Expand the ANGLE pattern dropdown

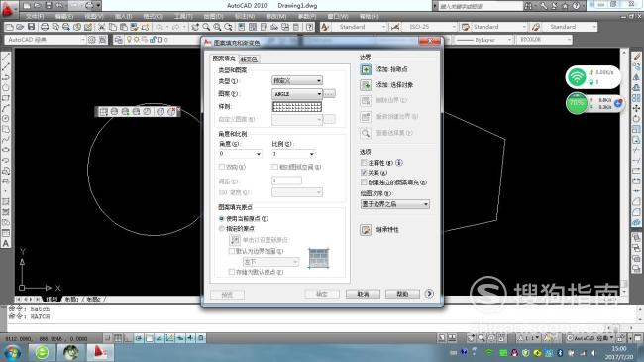[297, 94]
